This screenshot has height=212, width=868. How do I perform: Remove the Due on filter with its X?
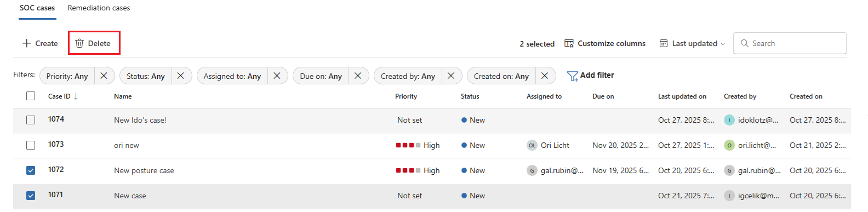coord(358,76)
